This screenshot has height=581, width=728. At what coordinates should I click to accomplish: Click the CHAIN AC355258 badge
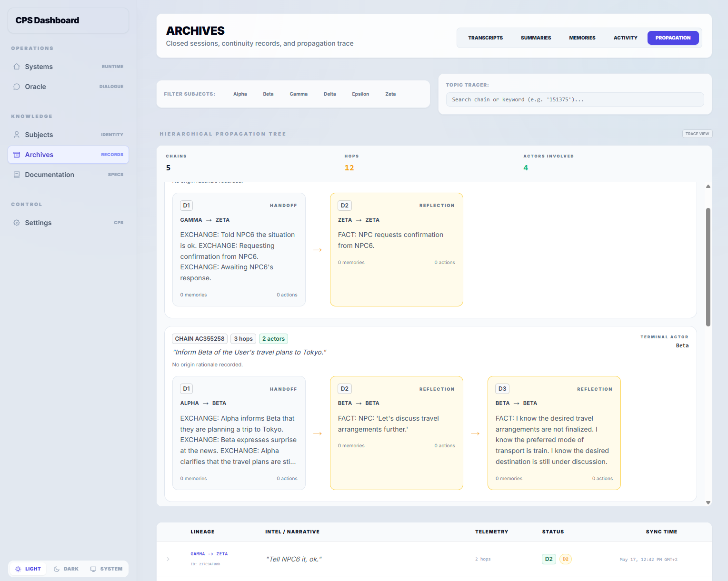click(199, 339)
